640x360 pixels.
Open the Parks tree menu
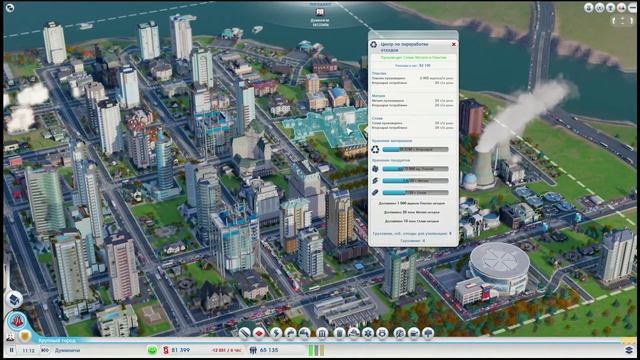click(428, 333)
